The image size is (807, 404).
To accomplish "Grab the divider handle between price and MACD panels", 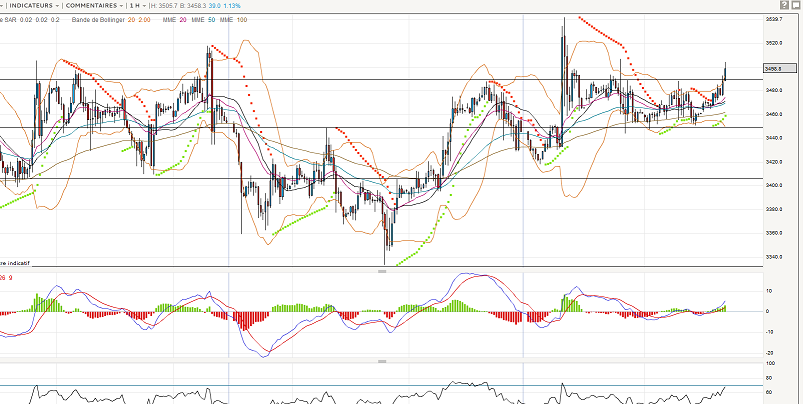I will tap(381, 271).
